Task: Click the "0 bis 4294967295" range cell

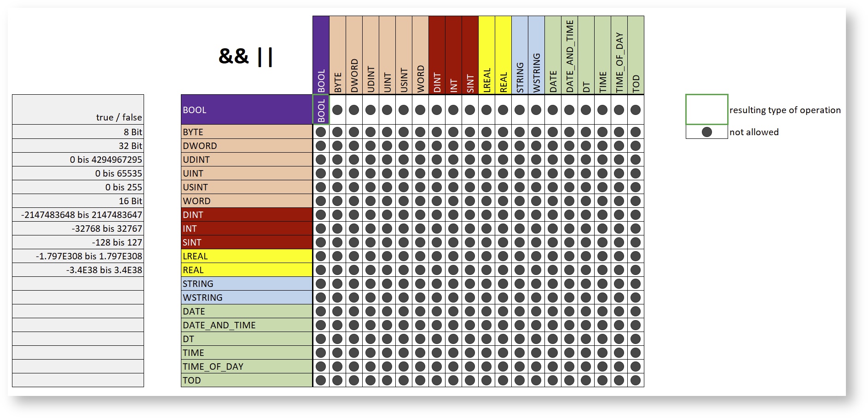Action: click(x=78, y=160)
